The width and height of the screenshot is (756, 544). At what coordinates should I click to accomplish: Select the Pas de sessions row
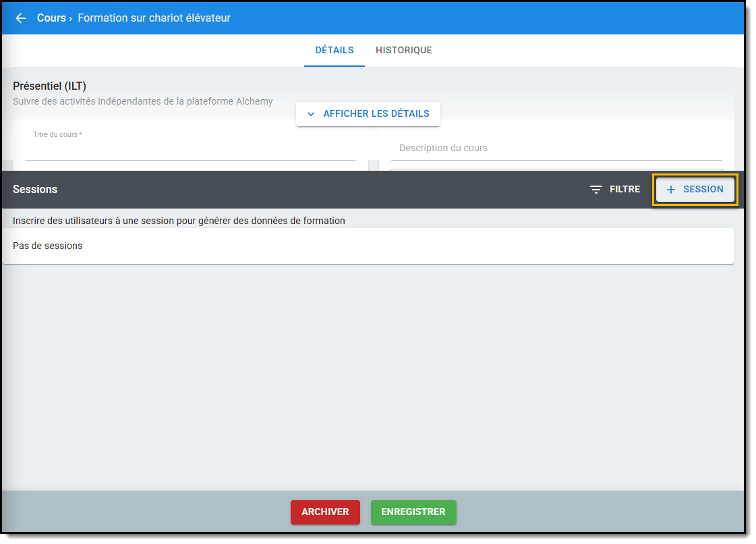point(368,246)
